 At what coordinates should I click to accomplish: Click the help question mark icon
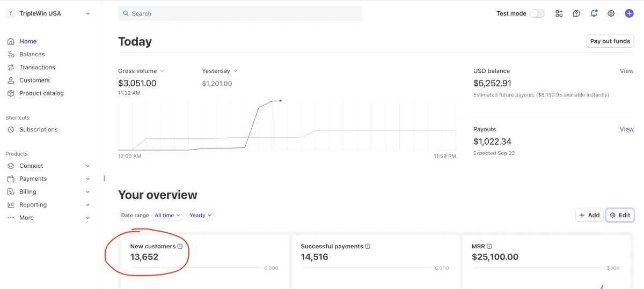[576, 13]
